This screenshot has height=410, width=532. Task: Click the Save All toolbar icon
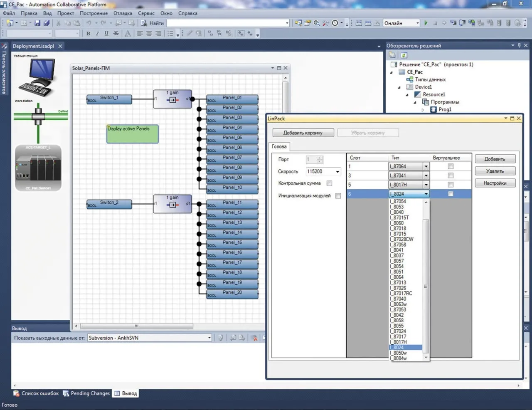coord(47,23)
